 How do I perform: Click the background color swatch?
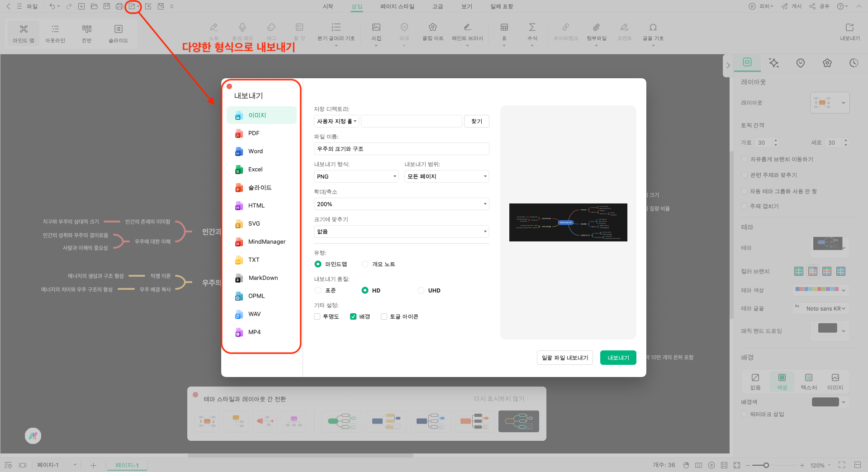pos(825,402)
